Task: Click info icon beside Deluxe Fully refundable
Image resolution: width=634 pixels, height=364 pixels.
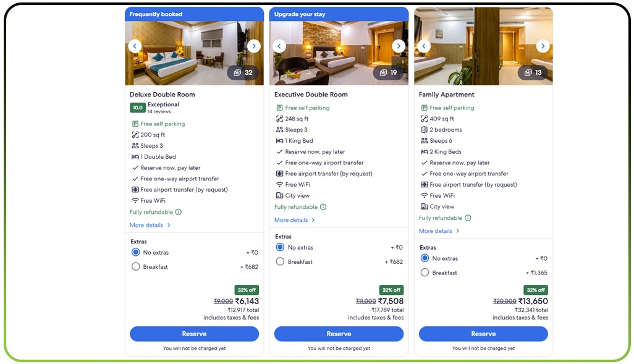Action: (x=179, y=212)
